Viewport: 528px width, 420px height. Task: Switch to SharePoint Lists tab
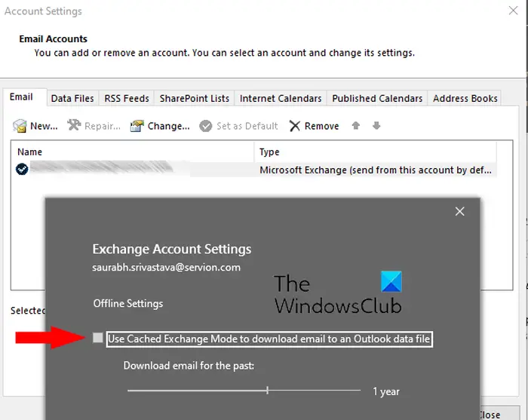[x=195, y=98]
